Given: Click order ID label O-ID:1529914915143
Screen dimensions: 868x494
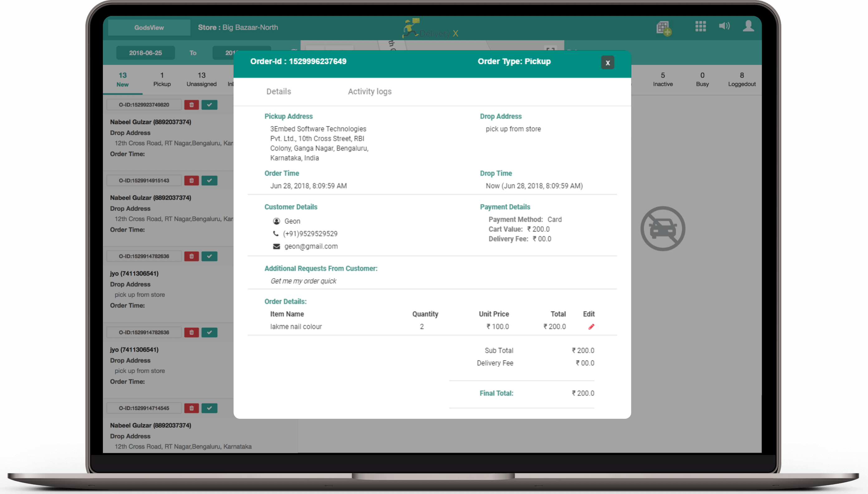Looking at the screenshot, I should pos(144,180).
